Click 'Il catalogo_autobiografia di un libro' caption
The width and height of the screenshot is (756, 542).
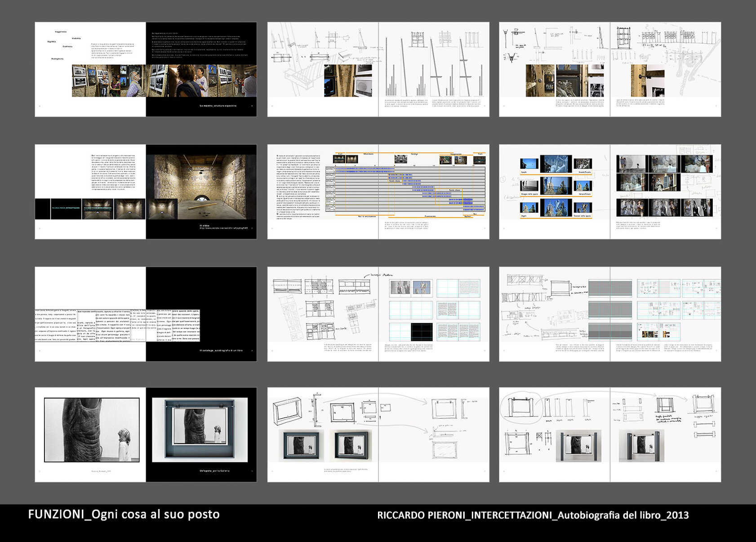tap(221, 350)
